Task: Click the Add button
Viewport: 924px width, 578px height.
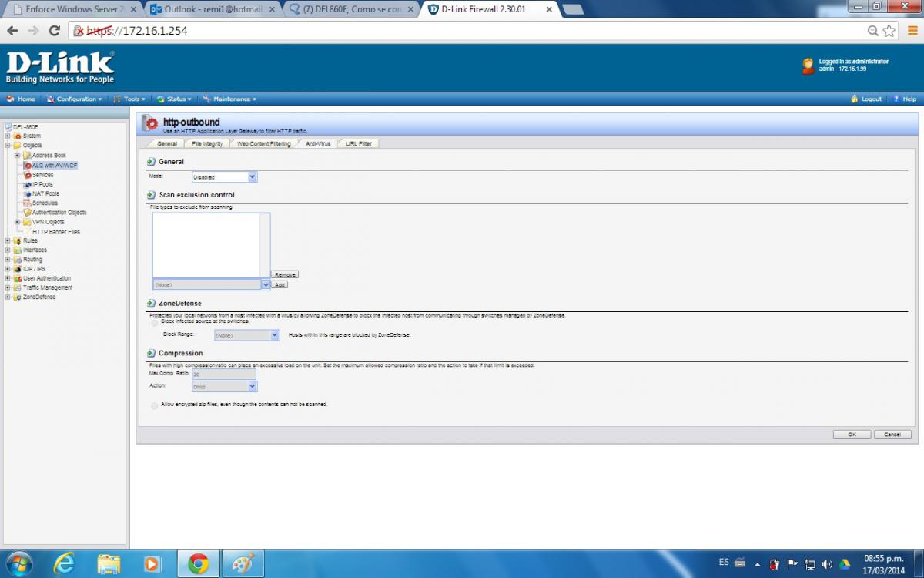Action: [x=280, y=284]
